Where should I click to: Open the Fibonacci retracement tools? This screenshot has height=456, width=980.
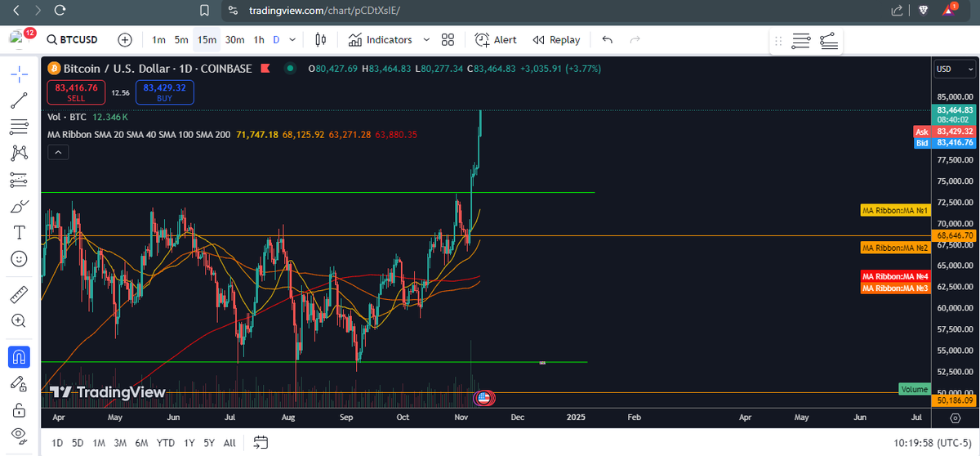pos(20,127)
